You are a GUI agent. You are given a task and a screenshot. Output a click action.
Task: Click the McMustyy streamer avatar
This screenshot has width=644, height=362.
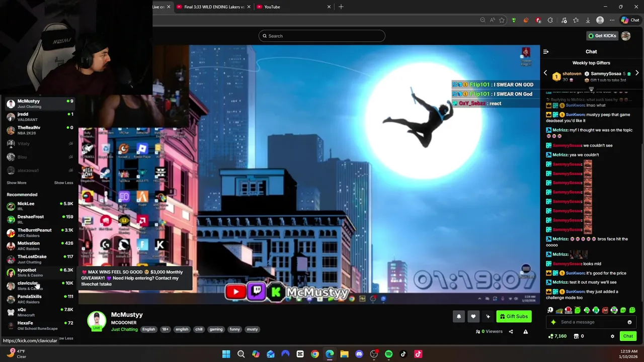97,321
